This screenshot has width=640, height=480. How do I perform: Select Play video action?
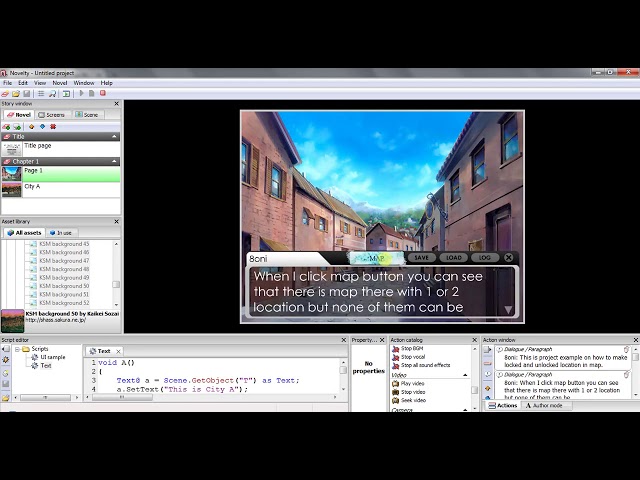click(x=412, y=384)
